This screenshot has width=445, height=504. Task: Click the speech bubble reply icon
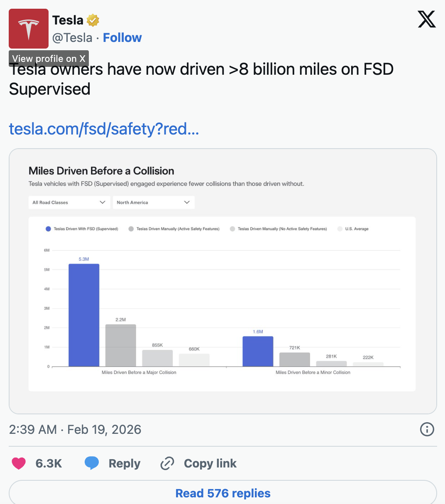pos(91,462)
